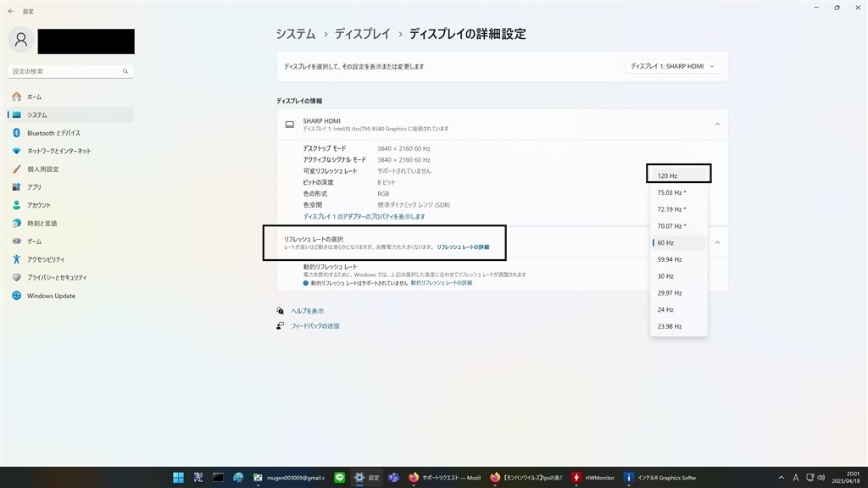Screen dimensions: 868x488
Task: Open the Edge-like browser icon in taskbar
Action: [x=238, y=478]
